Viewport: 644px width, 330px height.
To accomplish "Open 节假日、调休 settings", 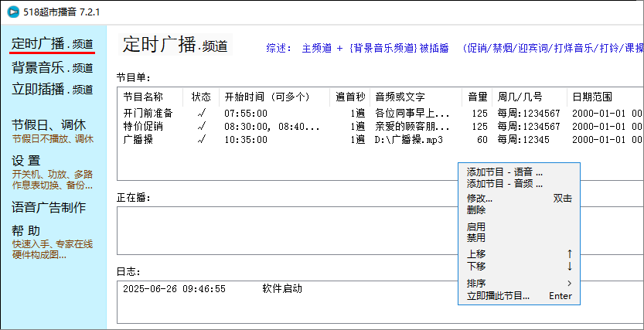I will (x=49, y=124).
